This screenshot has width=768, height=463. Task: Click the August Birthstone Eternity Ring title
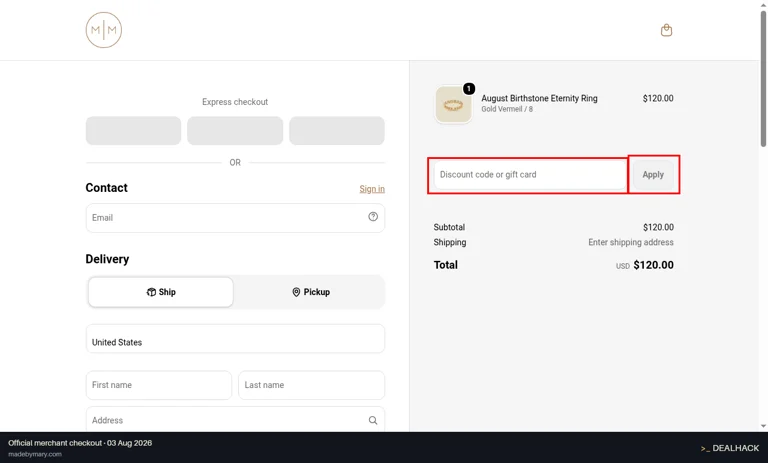pyautogui.click(x=539, y=98)
